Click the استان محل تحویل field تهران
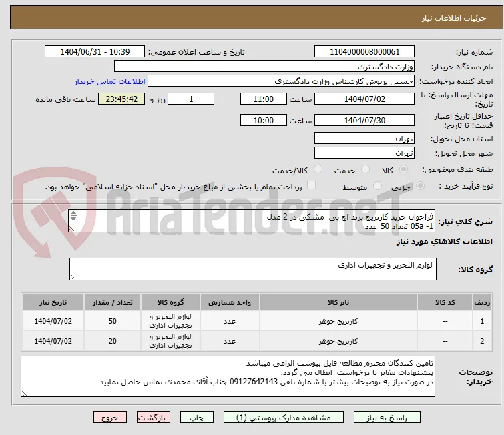This screenshot has width=504, height=435. point(364,139)
